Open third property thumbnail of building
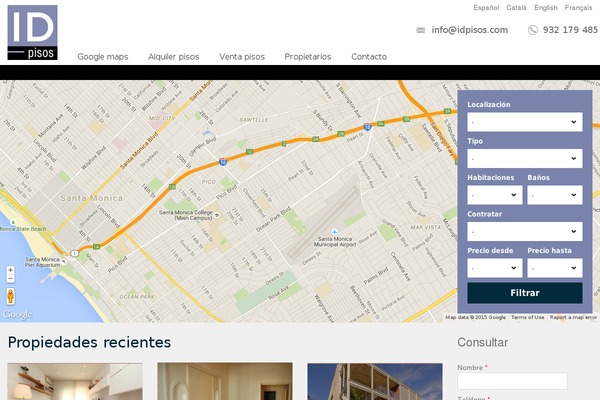Screen dimensions: 600x400 (375, 382)
